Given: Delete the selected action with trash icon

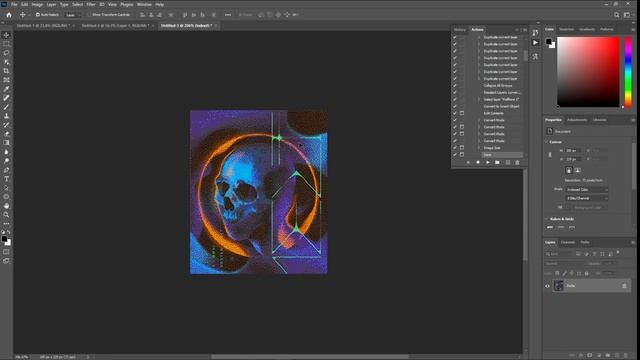Looking at the screenshot, I should tap(517, 162).
